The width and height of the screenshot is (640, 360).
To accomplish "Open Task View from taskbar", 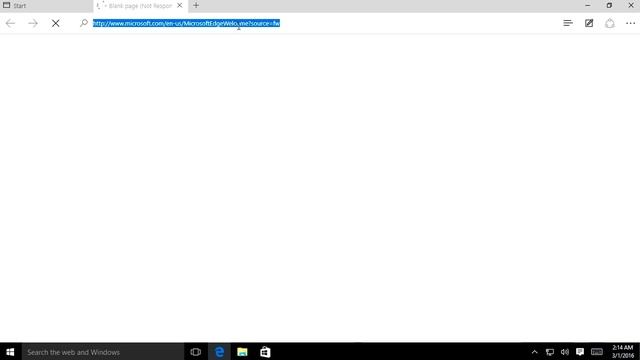I will (x=196, y=352).
